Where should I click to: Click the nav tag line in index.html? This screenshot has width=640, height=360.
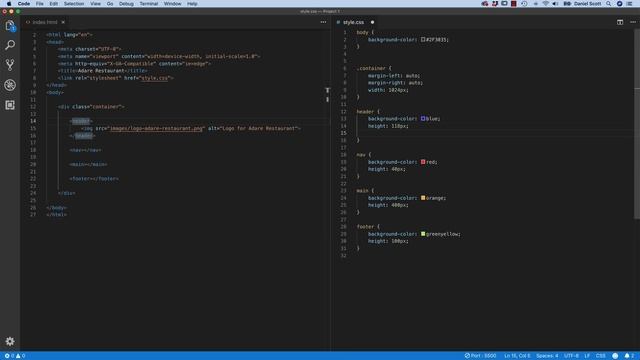tap(85, 150)
